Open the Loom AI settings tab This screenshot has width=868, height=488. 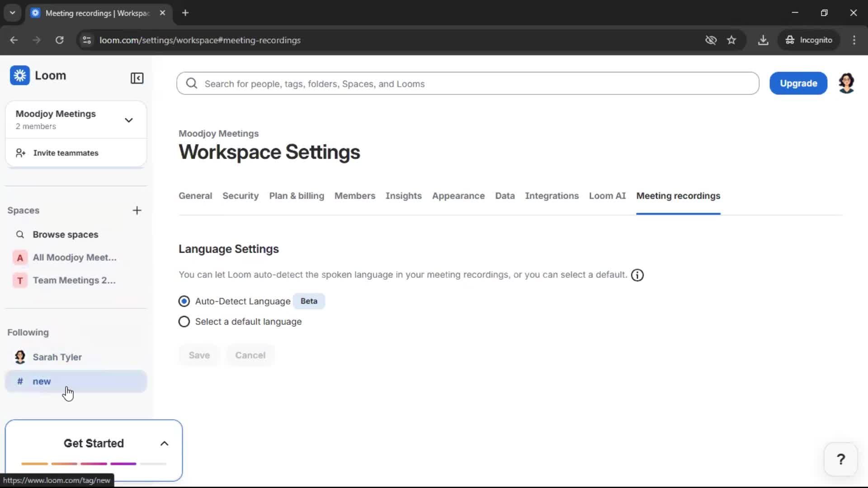pyautogui.click(x=607, y=196)
